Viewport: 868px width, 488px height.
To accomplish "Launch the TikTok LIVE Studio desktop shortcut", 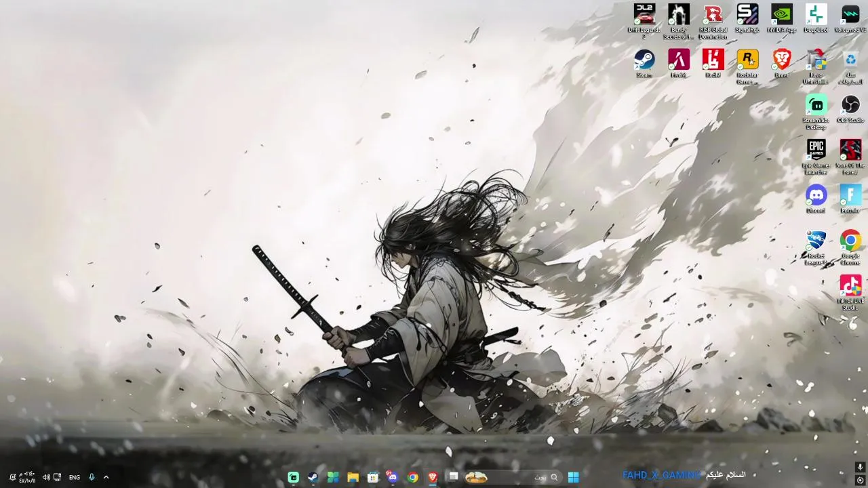I will (x=850, y=293).
